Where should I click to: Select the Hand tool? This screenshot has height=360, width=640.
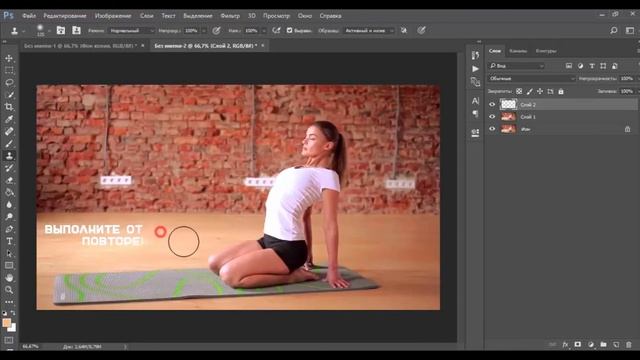coord(9,278)
